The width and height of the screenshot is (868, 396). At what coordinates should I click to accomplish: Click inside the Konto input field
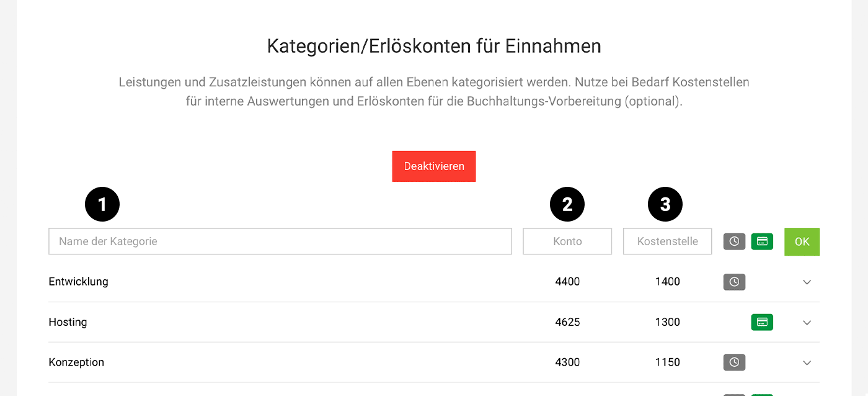pyautogui.click(x=567, y=241)
